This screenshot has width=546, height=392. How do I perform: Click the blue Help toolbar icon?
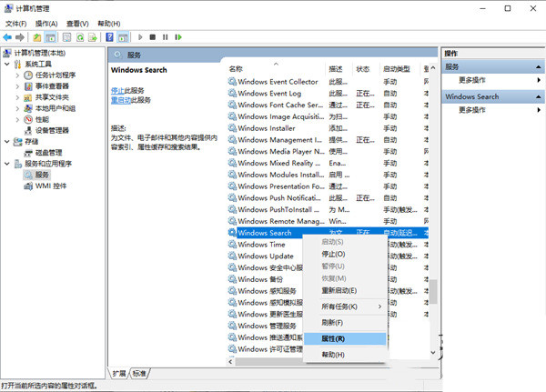coord(109,37)
